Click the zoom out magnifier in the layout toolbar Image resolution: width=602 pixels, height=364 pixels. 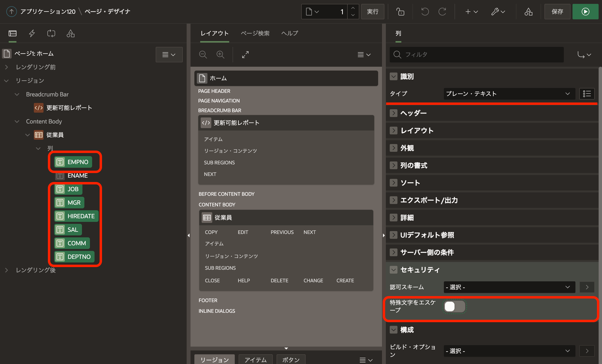(203, 54)
